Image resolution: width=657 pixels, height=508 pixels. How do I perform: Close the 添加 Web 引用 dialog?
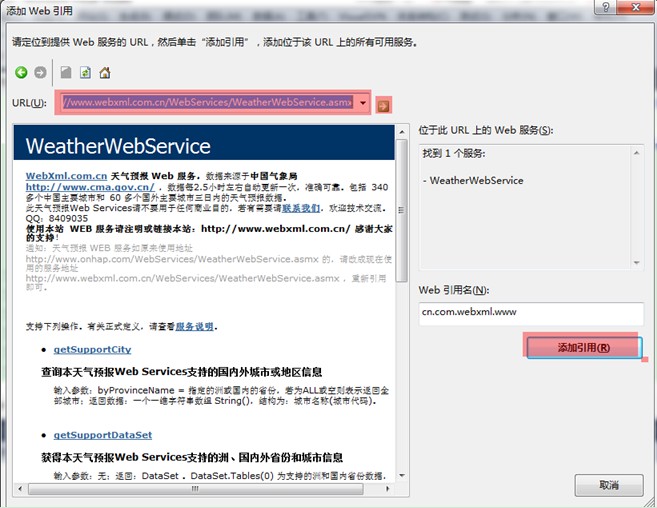[635, 7]
